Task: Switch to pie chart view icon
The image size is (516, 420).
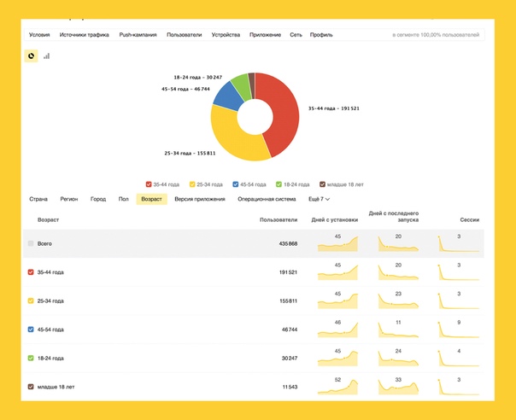Action: tap(32, 55)
